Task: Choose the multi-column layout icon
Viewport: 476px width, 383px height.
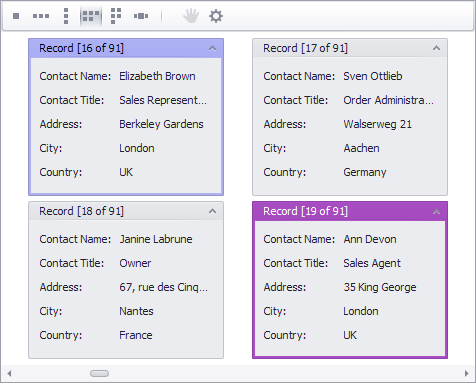Action: pos(116,16)
